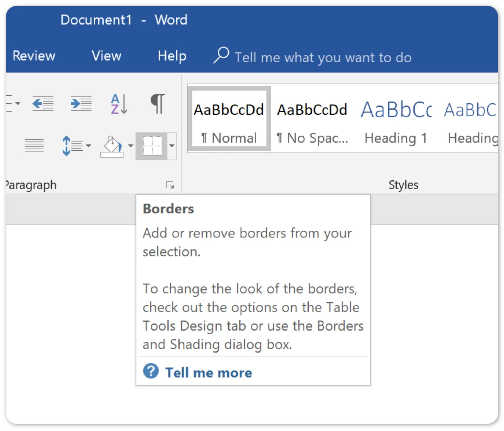Viewport: 504px width, 431px height.
Task: Click the Tell me more link
Action: 208,373
